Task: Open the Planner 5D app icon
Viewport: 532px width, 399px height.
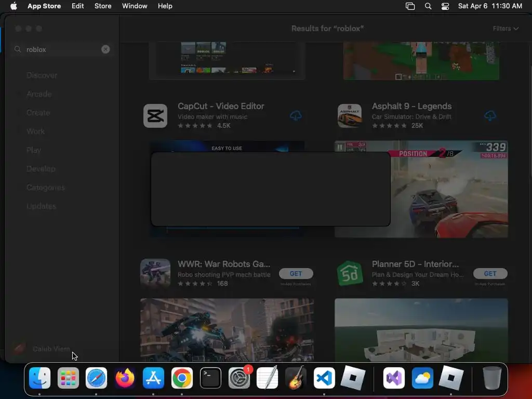Action: click(350, 273)
